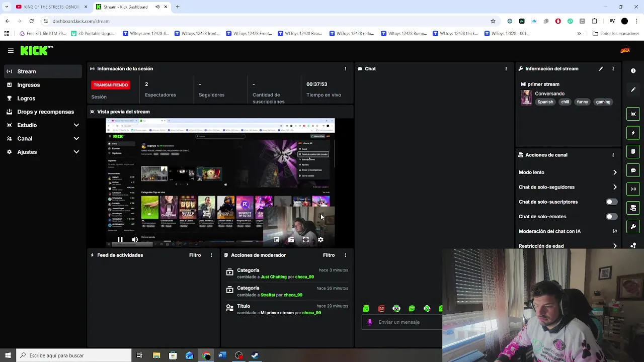Image resolution: width=644 pixels, height=362 pixels.
Task: Select the funny stream tag
Action: [x=583, y=102]
